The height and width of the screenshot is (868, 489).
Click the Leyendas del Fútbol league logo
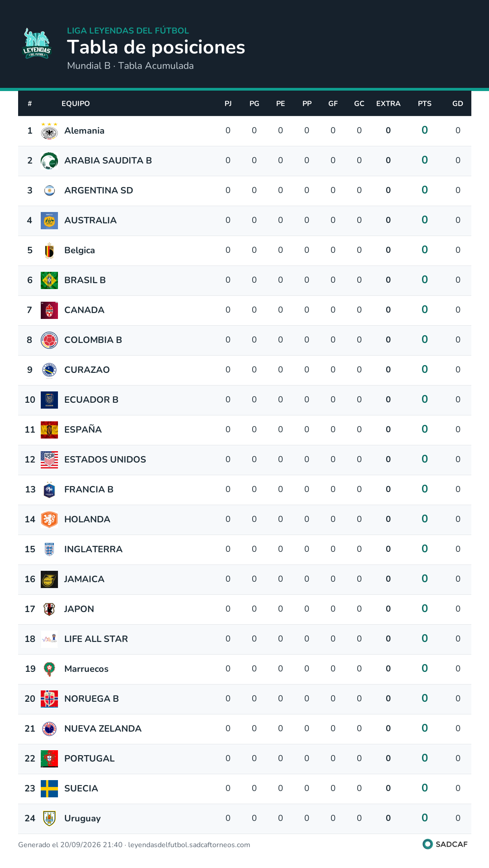tap(37, 44)
